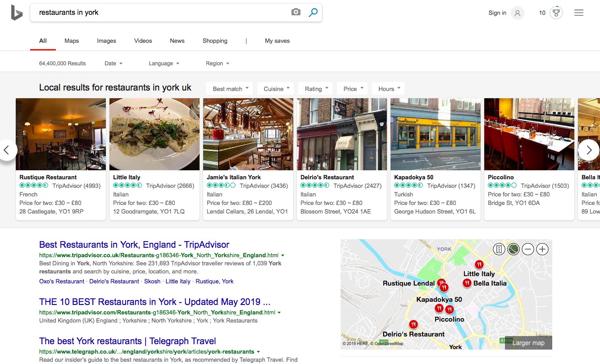Viewport: 600px width, 364px height.
Task: Open the Telegraph Travel York restaurants result
Action: click(127, 341)
